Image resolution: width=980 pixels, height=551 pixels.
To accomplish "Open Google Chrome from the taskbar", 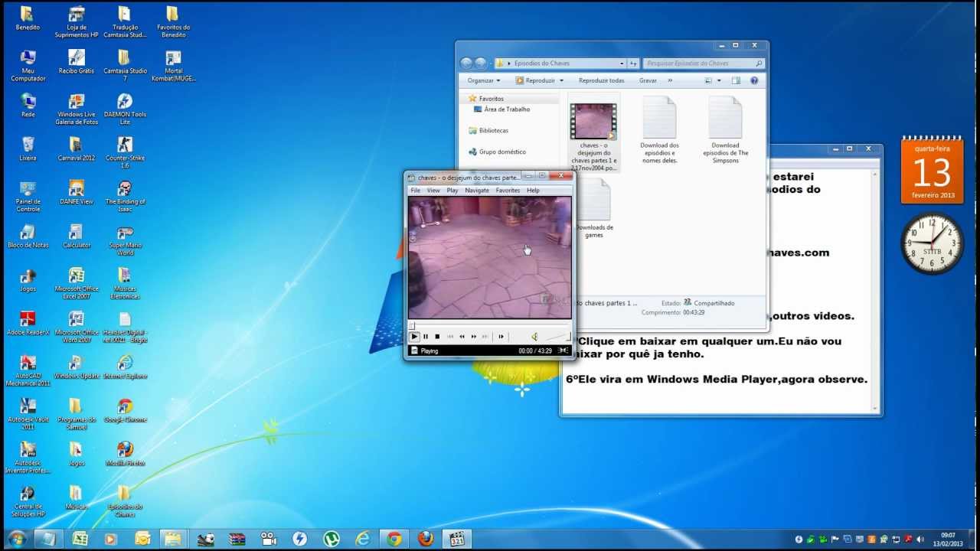I will (394, 539).
